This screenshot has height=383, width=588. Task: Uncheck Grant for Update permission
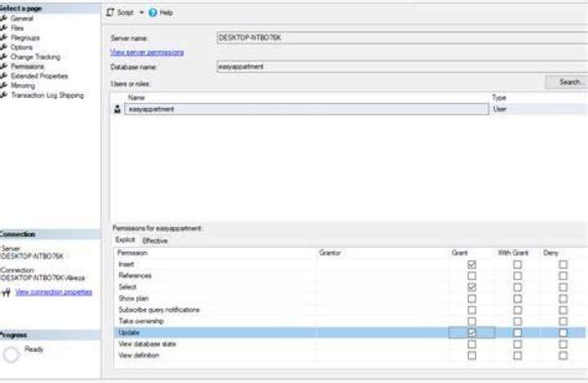[472, 332]
